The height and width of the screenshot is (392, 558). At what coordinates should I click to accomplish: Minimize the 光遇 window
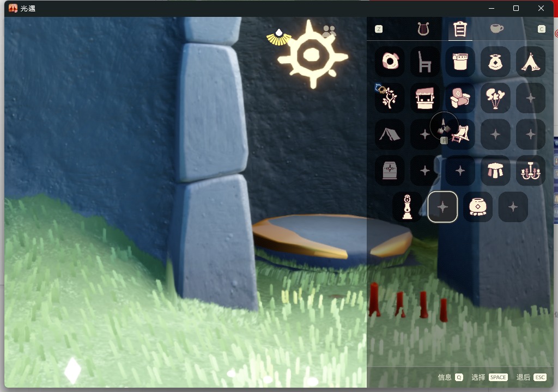pyautogui.click(x=492, y=8)
